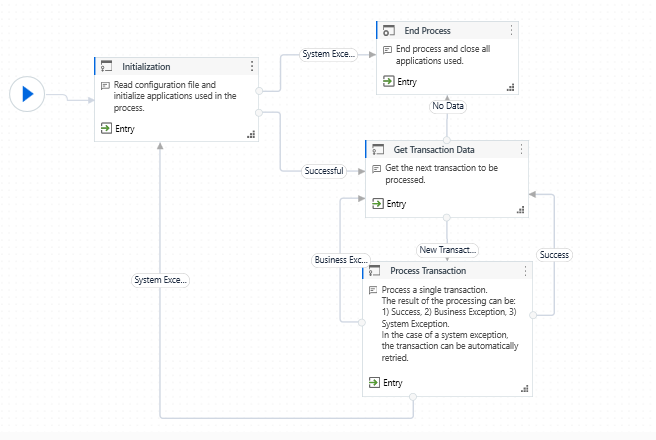Select the Successful transition label
The image size is (656, 440).
pyautogui.click(x=323, y=171)
